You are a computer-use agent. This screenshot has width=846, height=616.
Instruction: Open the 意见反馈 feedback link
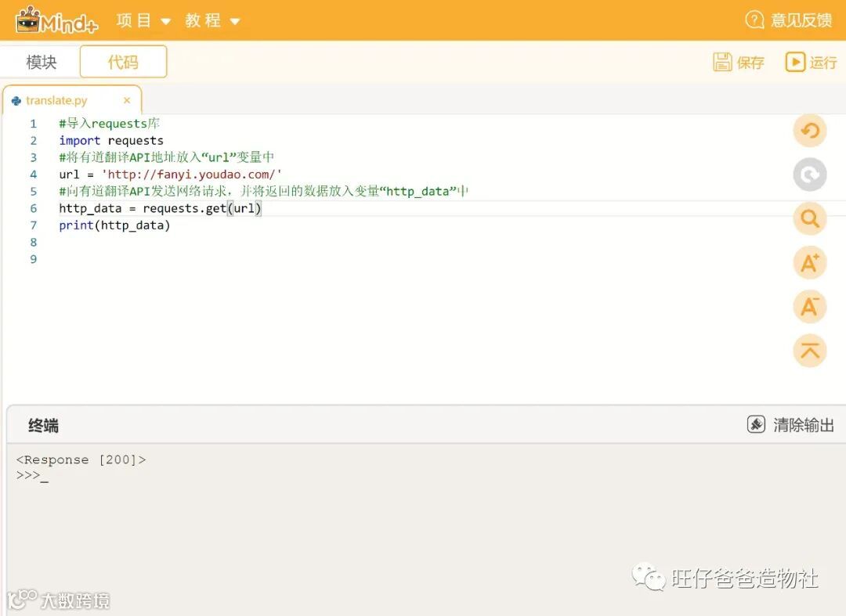coord(801,20)
